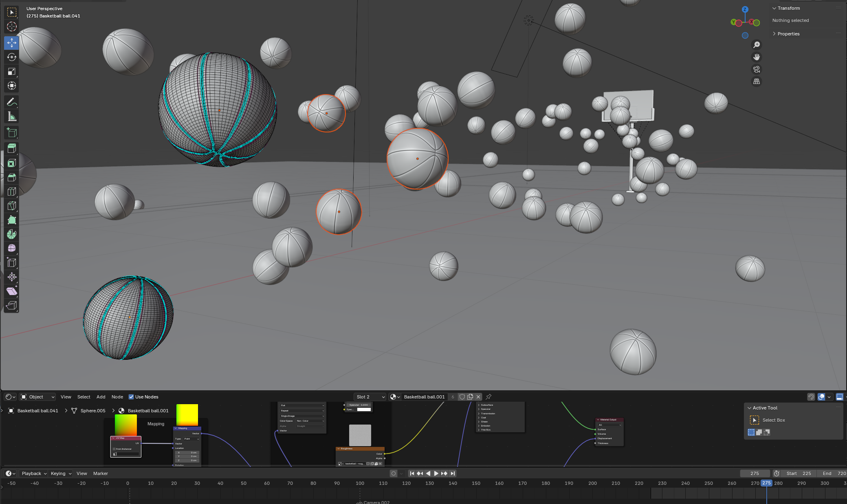
Task: Enable auto keying record button
Action: [x=393, y=473]
